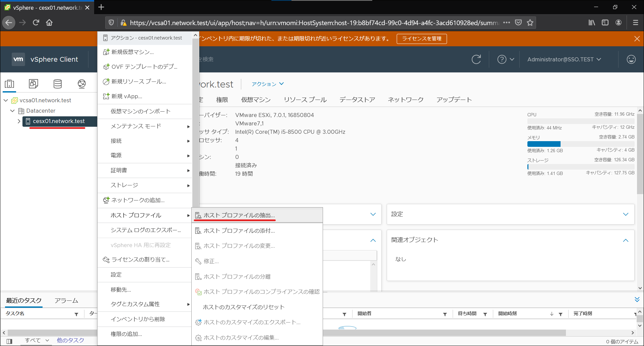This screenshot has height=346, width=644.
Task: Open the Hosts and Clusters inventory icon
Action: coord(9,83)
